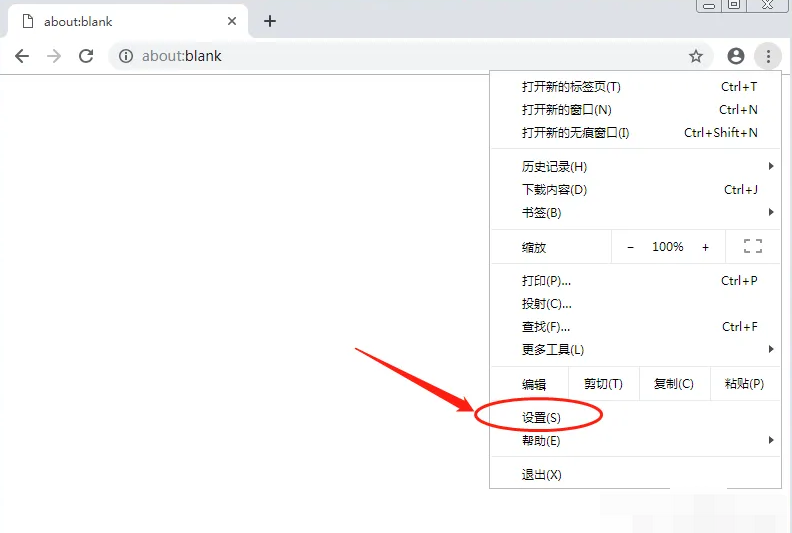Select 查找(F)... find option
The image size is (792, 533).
point(635,327)
